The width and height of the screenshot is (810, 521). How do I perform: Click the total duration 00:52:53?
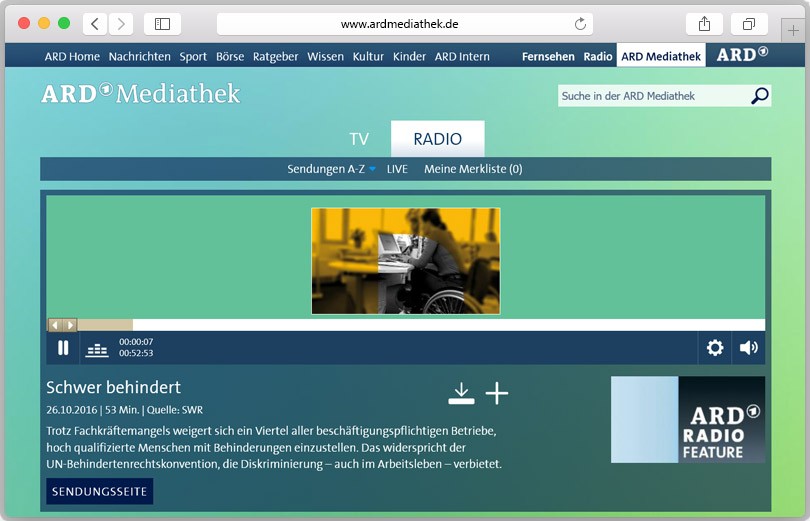tap(136, 353)
